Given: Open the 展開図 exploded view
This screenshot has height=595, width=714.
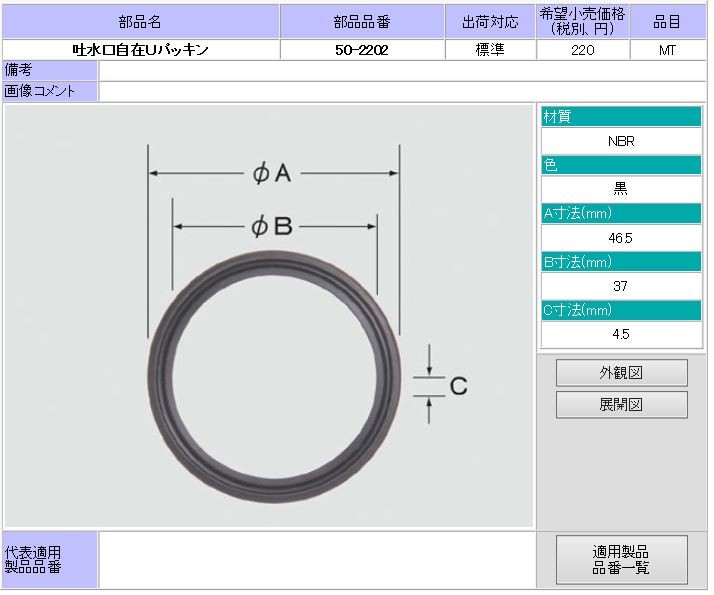Looking at the screenshot, I should (621, 405).
